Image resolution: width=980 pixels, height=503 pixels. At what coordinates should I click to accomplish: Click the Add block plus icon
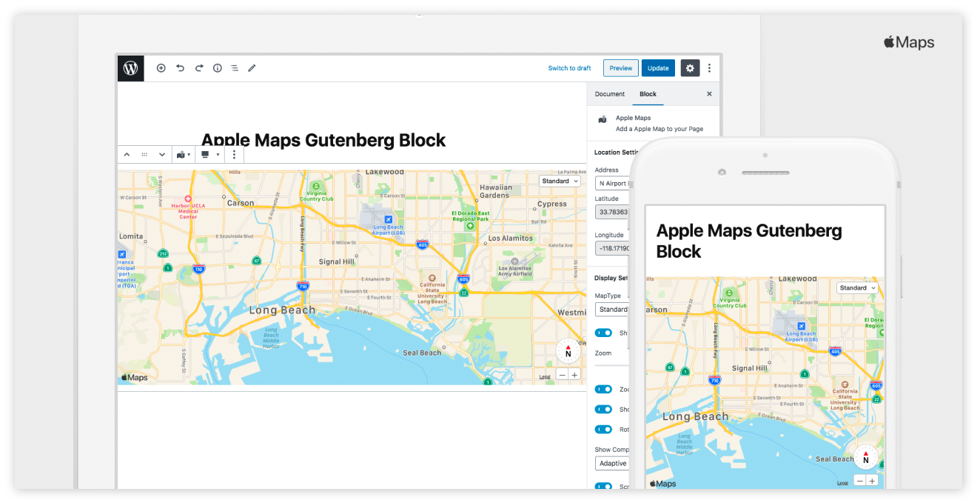point(161,68)
